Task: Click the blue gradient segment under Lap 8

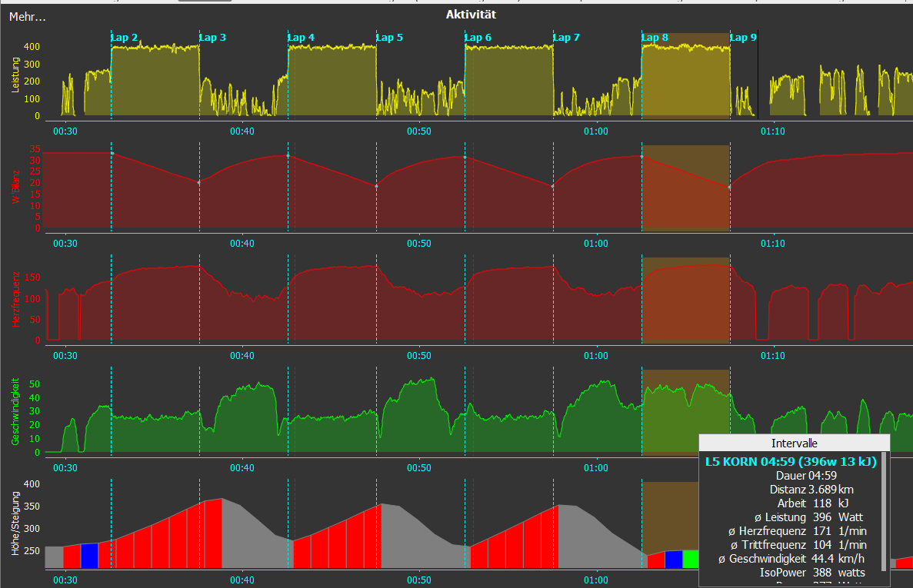Action: tap(674, 560)
